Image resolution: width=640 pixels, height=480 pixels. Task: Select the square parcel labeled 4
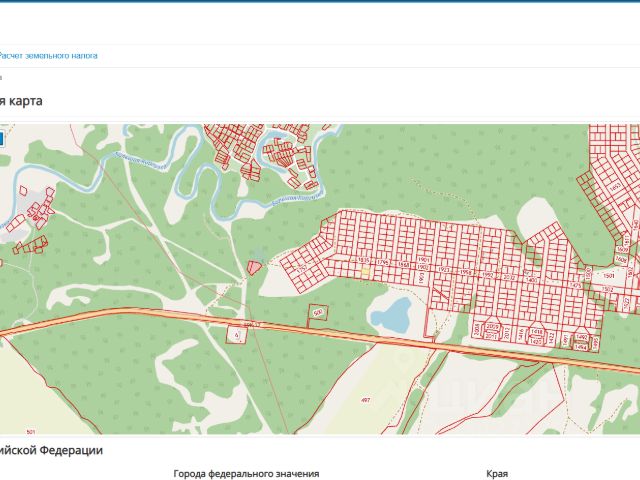click(237, 335)
